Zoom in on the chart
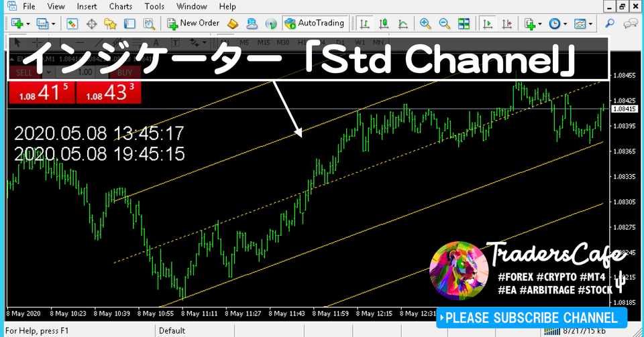Screen dimensions: 644x337 [x=425, y=23]
